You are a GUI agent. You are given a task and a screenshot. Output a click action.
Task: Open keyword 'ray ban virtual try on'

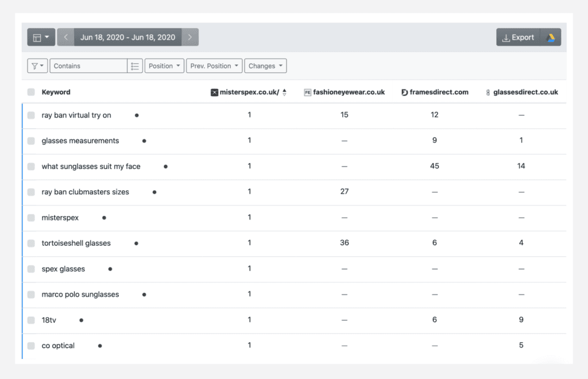pyautogui.click(x=76, y=115)
